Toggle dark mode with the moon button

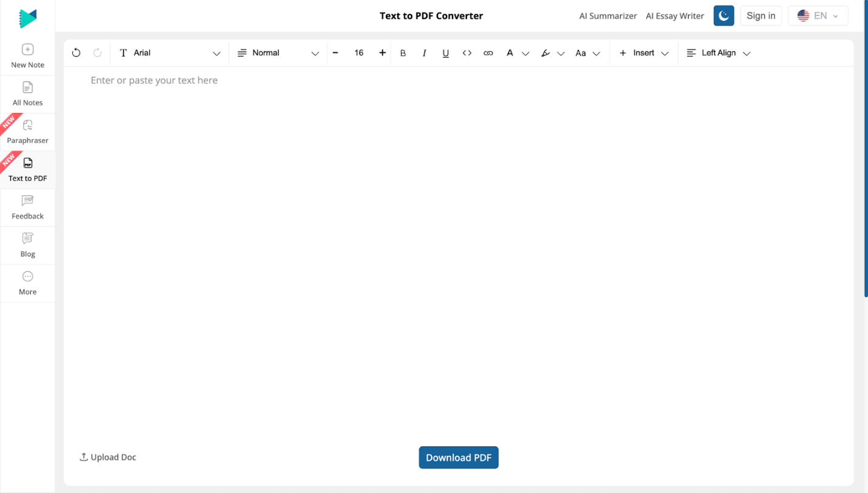tap(723, 15)
